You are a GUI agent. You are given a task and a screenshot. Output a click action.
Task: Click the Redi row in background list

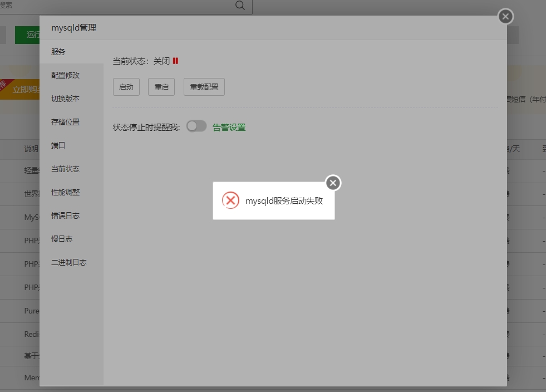(20, 334)
